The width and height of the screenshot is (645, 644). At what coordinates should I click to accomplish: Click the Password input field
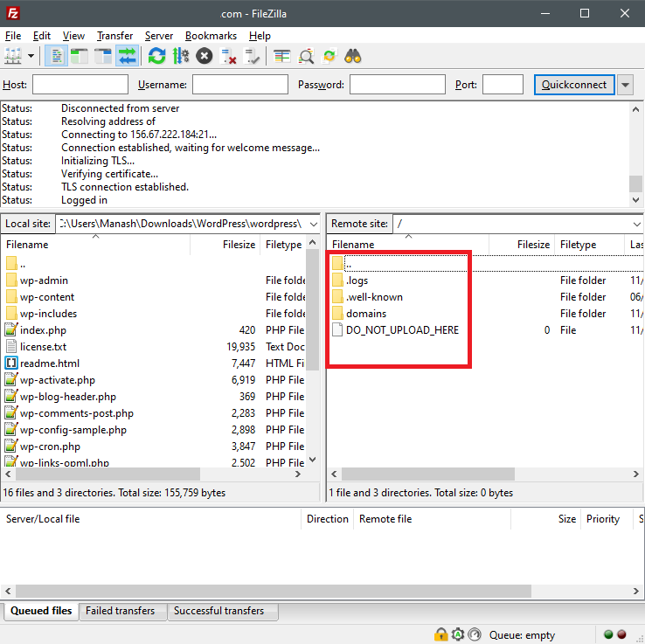[398, 84]
